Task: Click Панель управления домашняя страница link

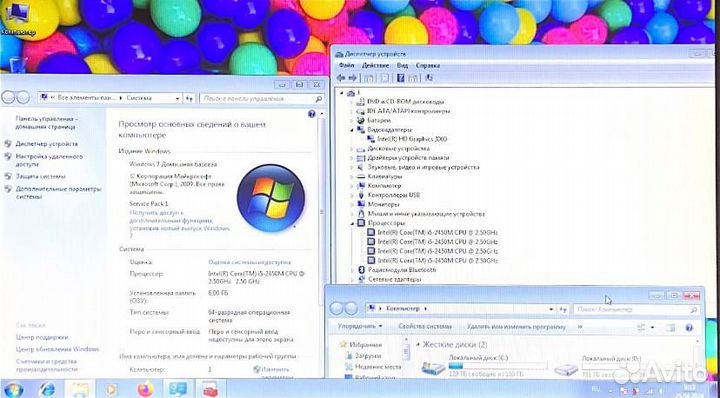Action: click(x=46, y=123)
